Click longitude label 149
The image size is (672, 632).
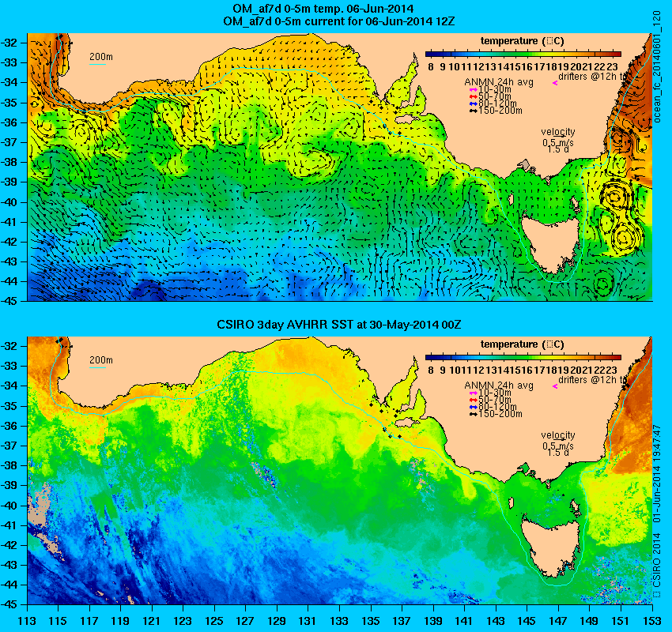pos(590,620)
